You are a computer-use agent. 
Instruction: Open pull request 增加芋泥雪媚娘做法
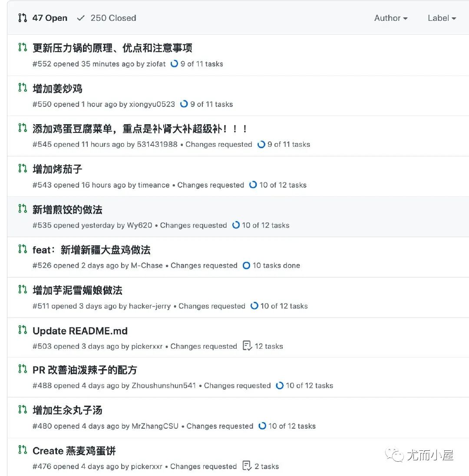[x=77, y=290]
